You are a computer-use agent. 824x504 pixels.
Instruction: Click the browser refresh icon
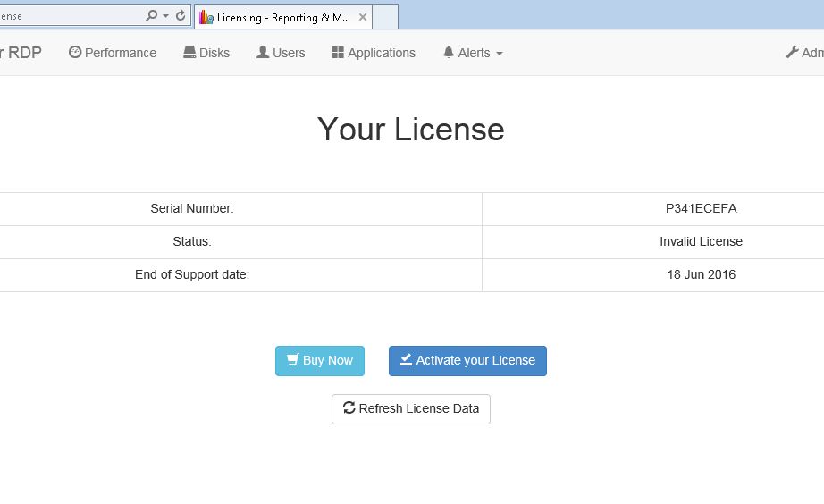[181, 16]
